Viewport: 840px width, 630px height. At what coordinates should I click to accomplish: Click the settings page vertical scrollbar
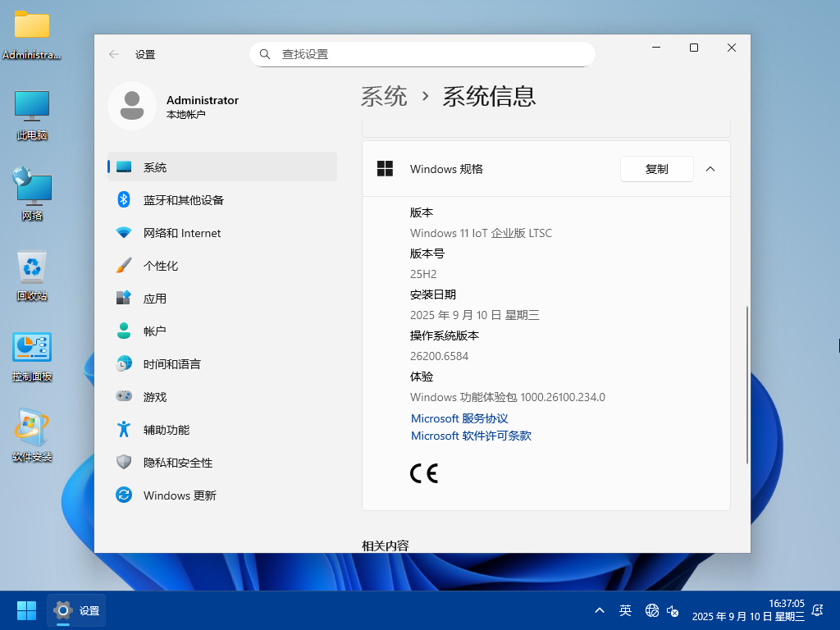pyautogui.click(x=746, y=384)
